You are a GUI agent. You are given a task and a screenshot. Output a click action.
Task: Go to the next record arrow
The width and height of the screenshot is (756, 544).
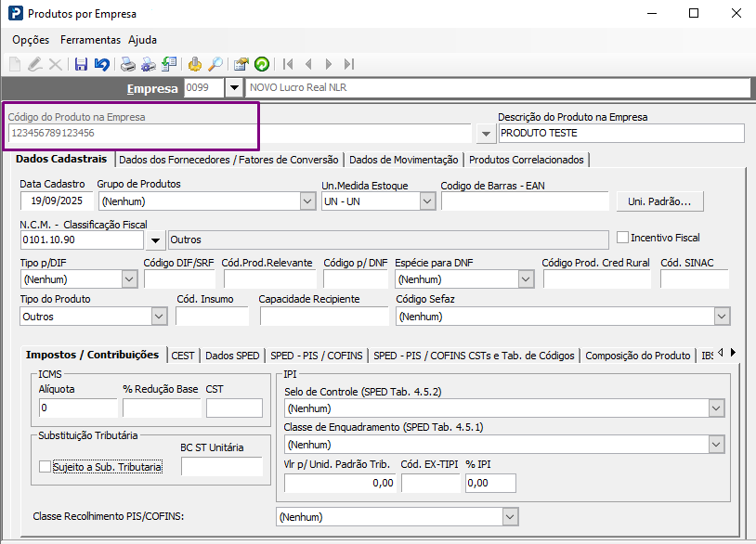click(329, 64)
